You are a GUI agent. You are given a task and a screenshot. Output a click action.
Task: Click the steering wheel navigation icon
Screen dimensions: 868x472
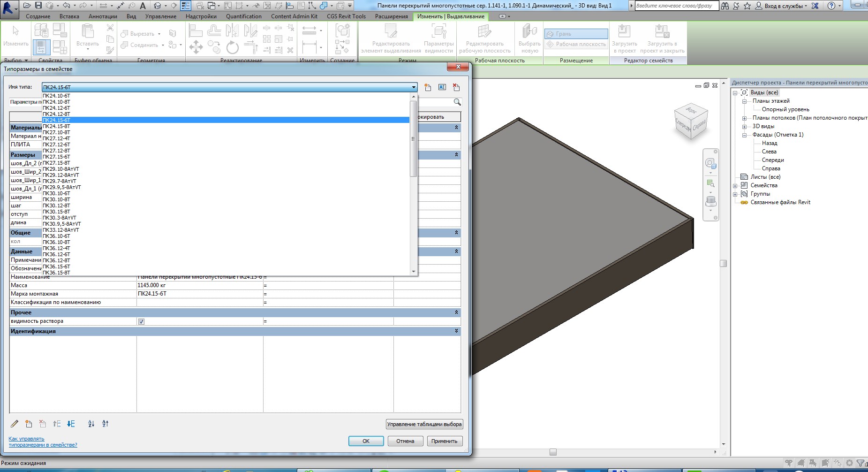coord(710,163)
